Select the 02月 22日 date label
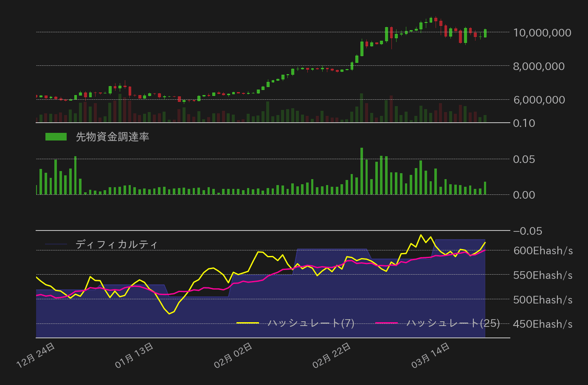 [x=332, y=355]
